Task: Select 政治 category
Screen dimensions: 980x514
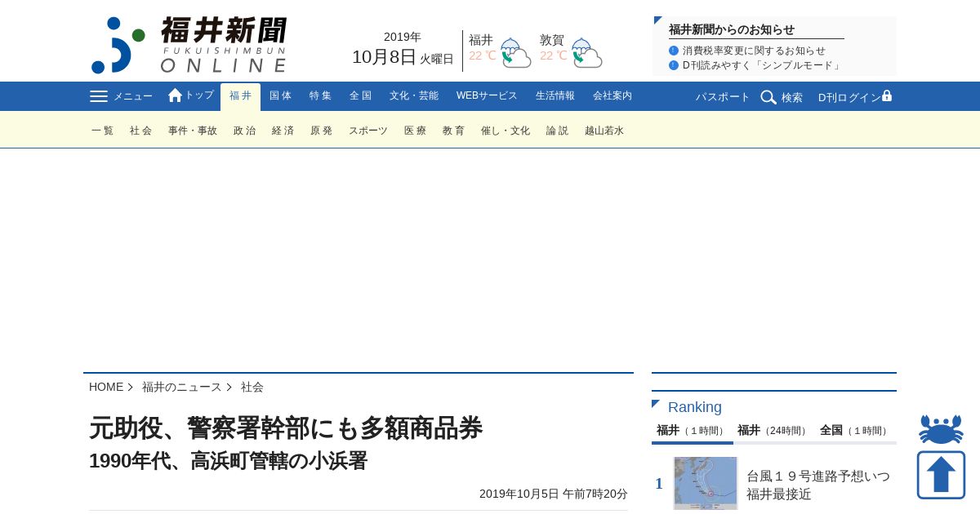Action: [245, 131]
